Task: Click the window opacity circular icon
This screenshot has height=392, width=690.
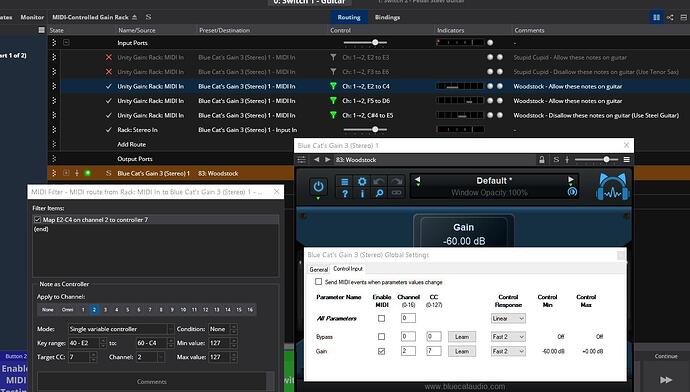Action: click(572, 192)
